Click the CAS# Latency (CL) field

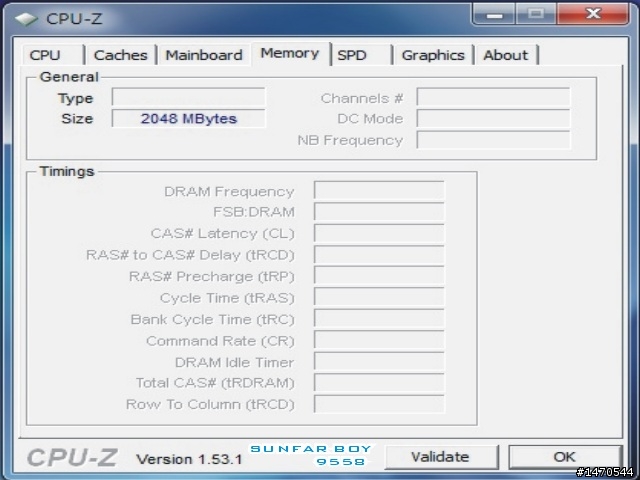[379, 233]
